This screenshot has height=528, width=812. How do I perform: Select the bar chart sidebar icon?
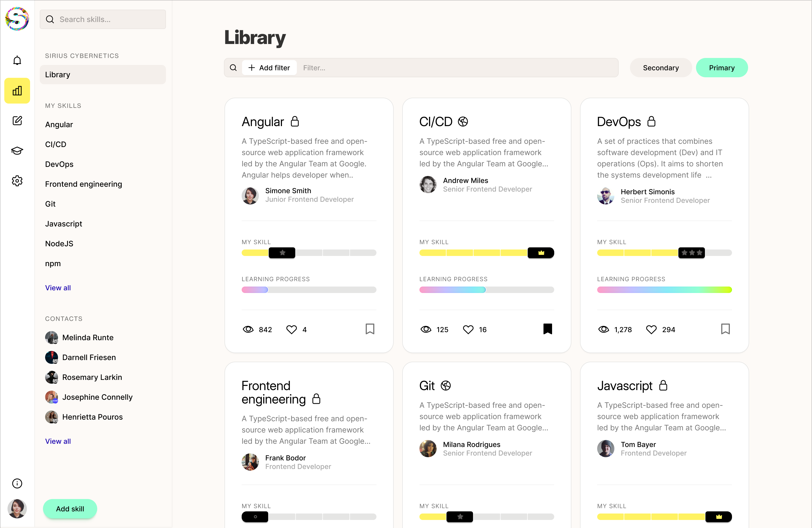pos(17,91)
